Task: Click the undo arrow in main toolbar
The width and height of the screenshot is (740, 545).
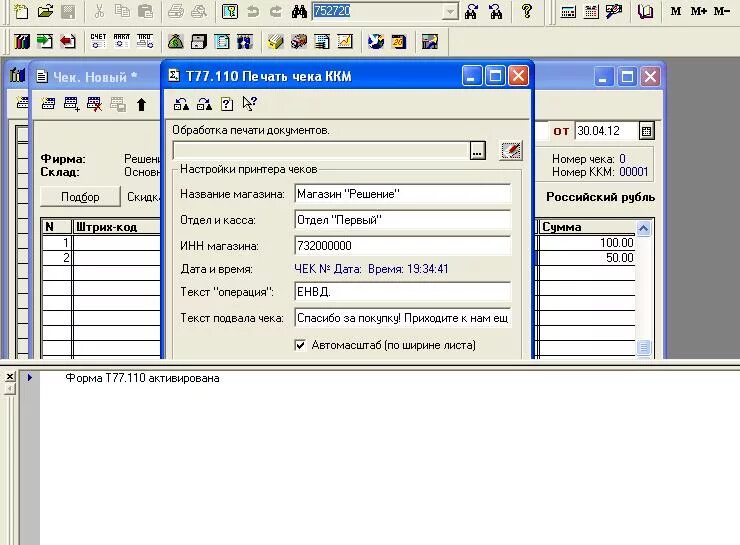Action: point(253,11)
